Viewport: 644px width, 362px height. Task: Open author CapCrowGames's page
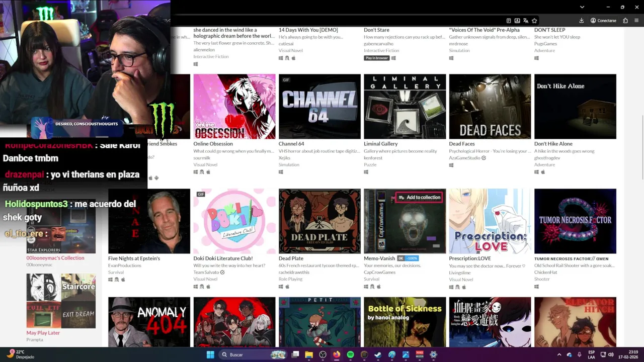coord(380,273)
